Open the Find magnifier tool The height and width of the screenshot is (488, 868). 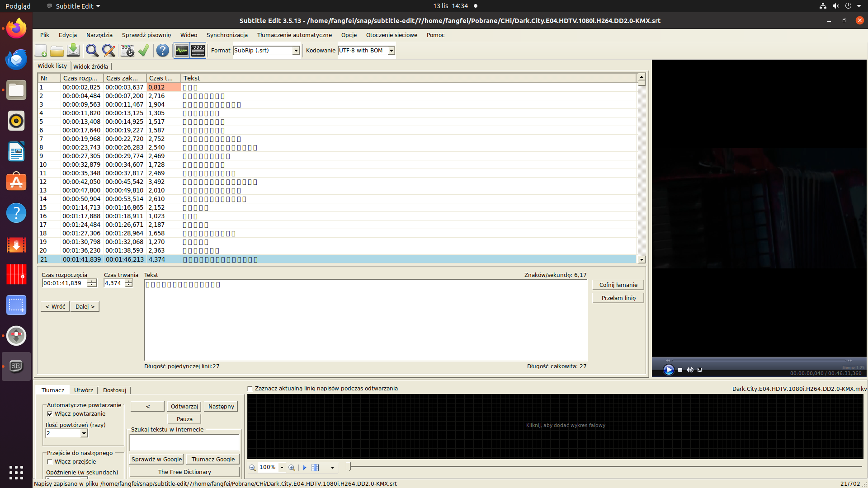(92, 51)
